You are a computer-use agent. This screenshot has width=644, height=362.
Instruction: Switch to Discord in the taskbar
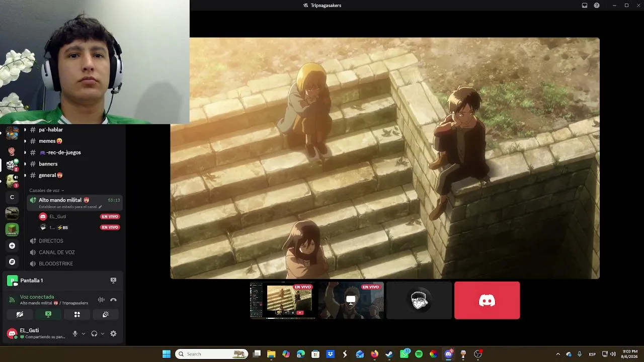[448, 354]
